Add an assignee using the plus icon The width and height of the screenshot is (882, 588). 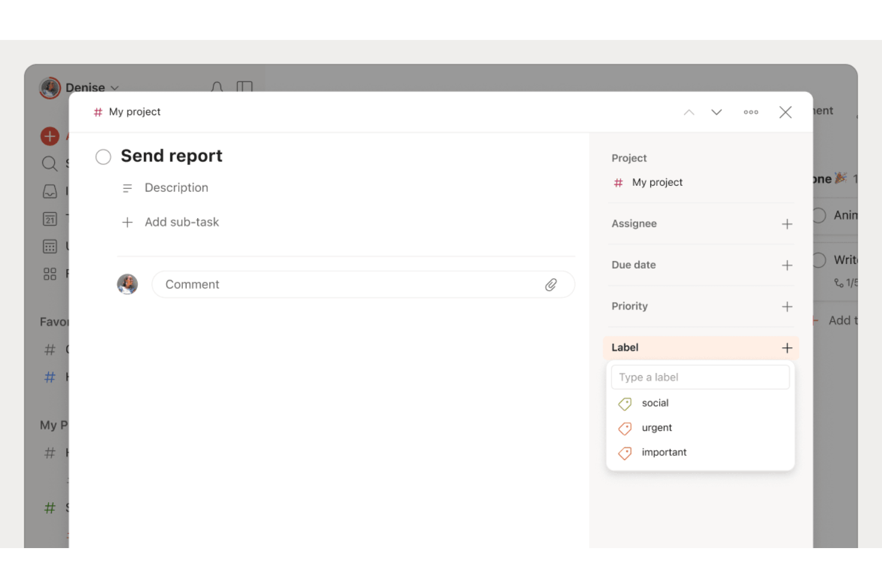point(787,224)
